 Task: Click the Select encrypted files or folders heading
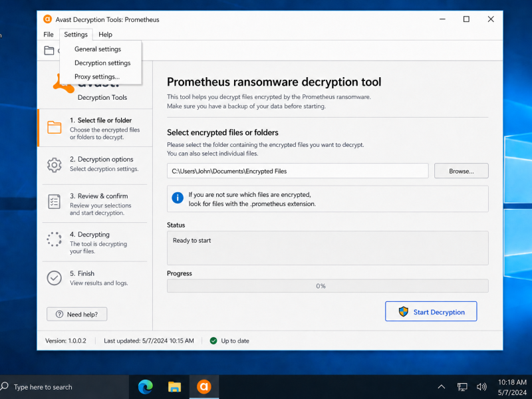click(223, 132)
